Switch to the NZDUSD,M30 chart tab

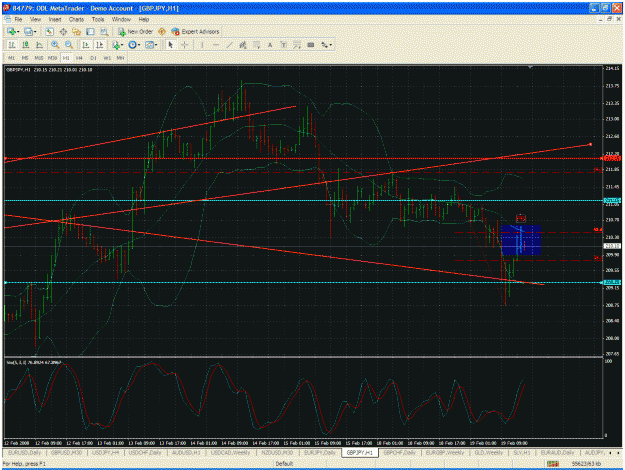277,453
